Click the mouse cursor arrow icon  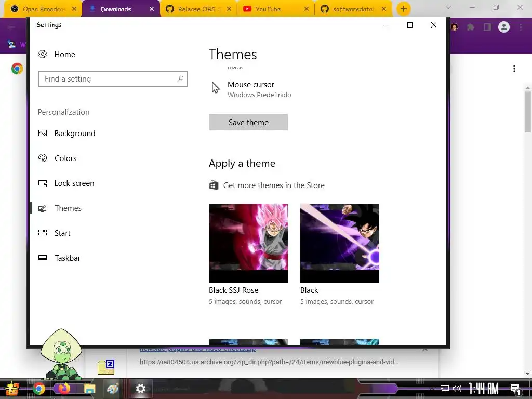coord(216,87)
